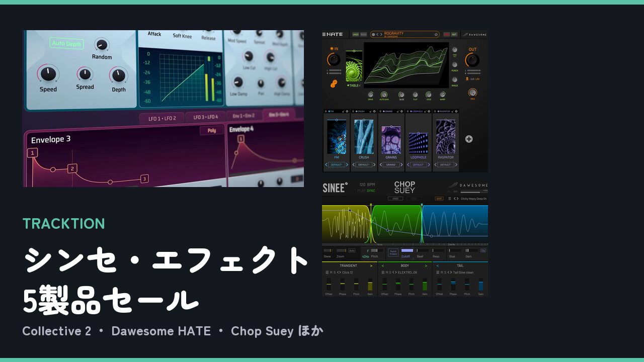The image size is (644, 362).
Task: Open the TRANSIENT layer menu icon beside Click 12
Action: [x=327, y=273]
